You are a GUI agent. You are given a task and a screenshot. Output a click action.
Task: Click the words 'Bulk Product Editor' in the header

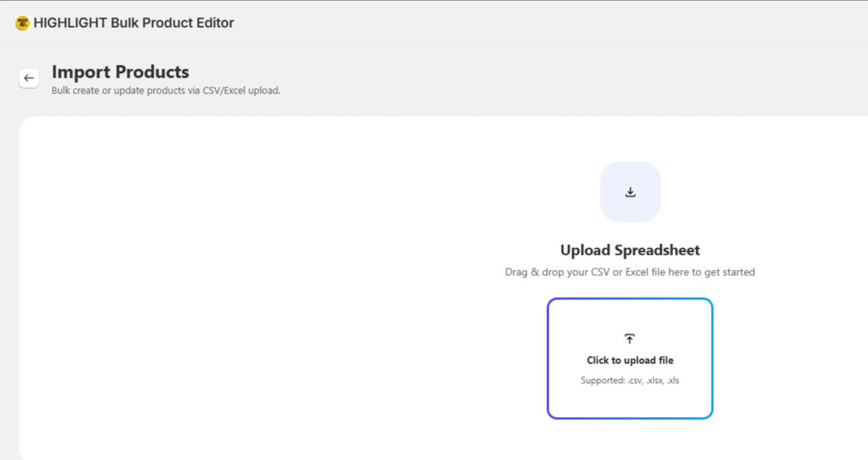click(x=173, y=23)
